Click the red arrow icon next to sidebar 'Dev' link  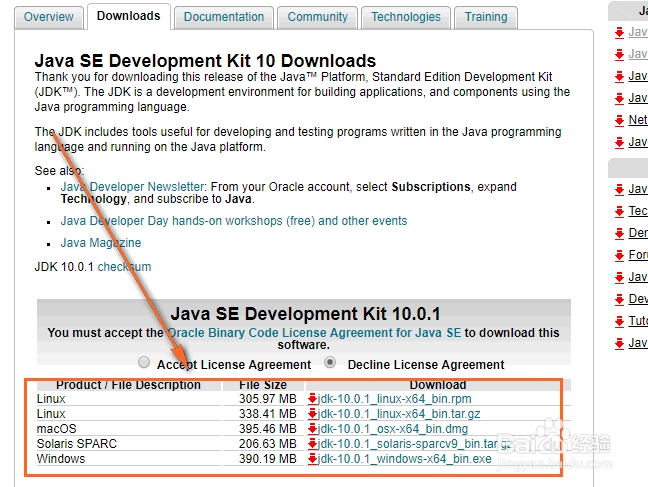click(619, 299)
